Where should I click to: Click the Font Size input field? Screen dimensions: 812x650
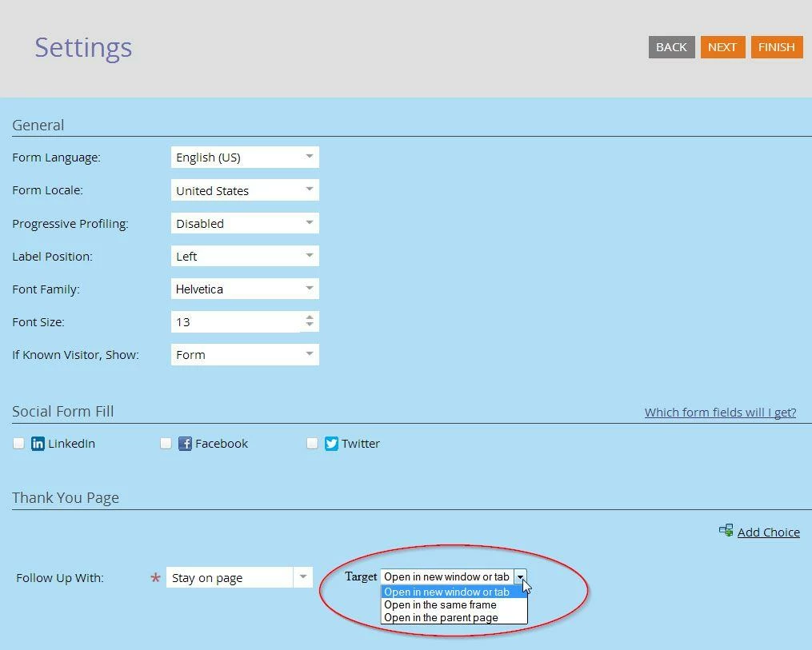[236, 322]
